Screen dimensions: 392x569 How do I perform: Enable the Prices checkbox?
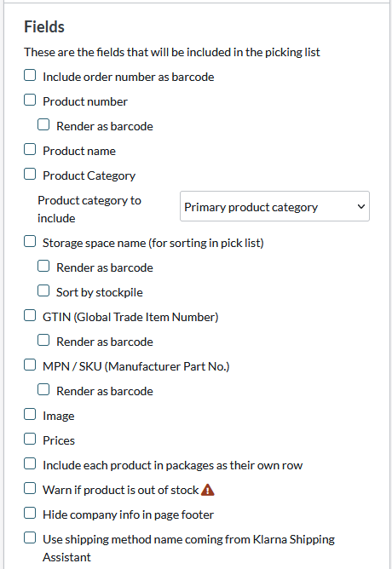click(x=30, y=439)
